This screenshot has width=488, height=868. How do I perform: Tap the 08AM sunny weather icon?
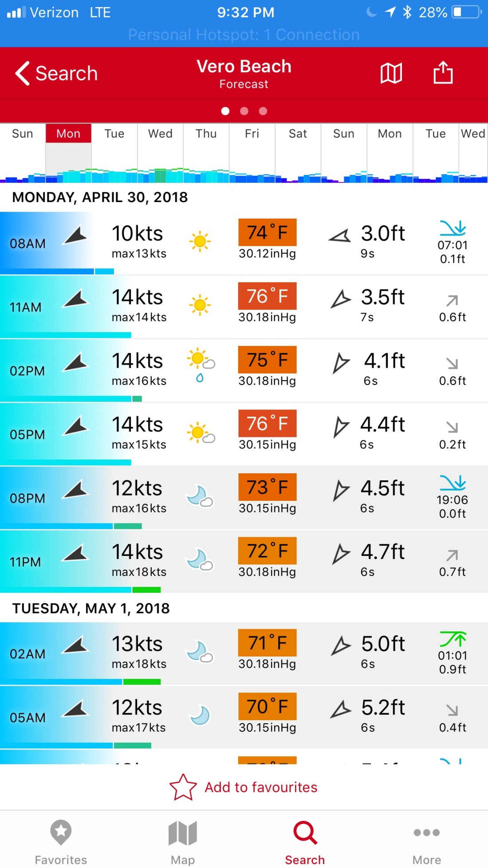200,242
